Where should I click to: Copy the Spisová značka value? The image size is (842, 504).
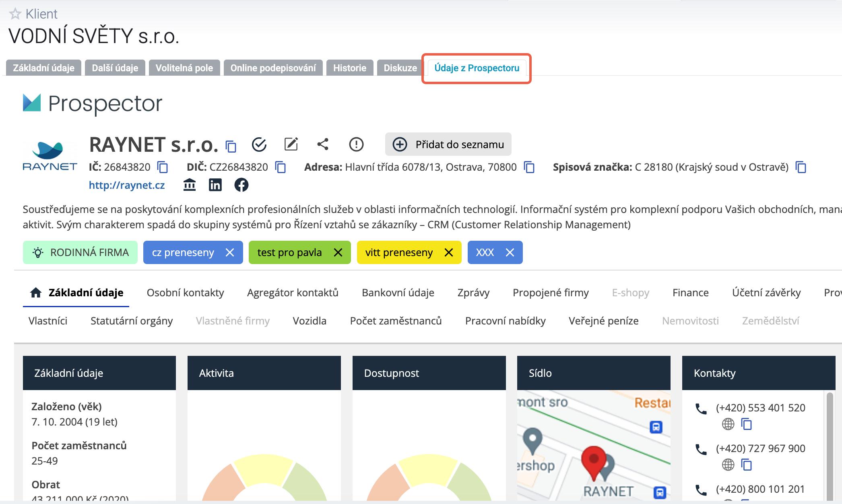[x=801, y=167]
